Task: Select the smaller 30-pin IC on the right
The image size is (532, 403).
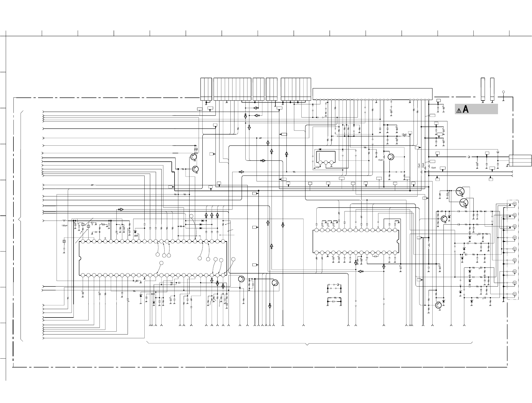Action: click(356, 241)
